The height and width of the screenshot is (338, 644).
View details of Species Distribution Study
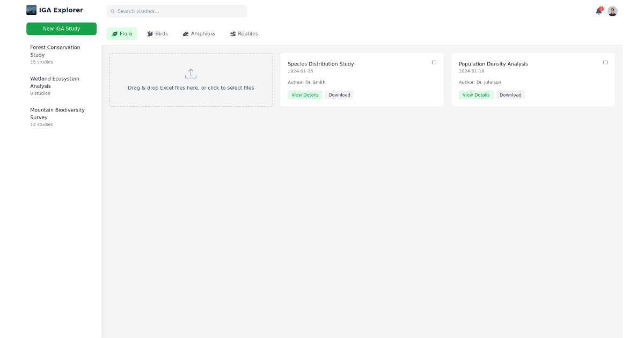305,95
